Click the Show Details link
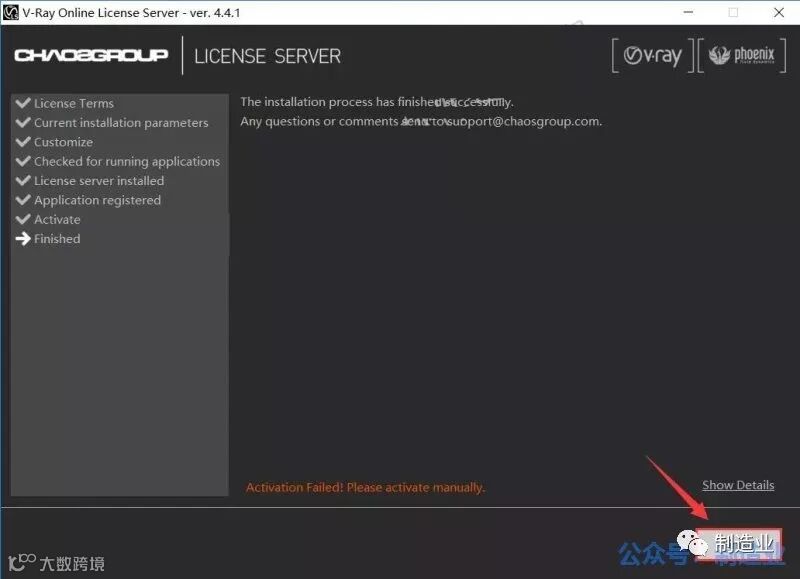 (738, 485)
